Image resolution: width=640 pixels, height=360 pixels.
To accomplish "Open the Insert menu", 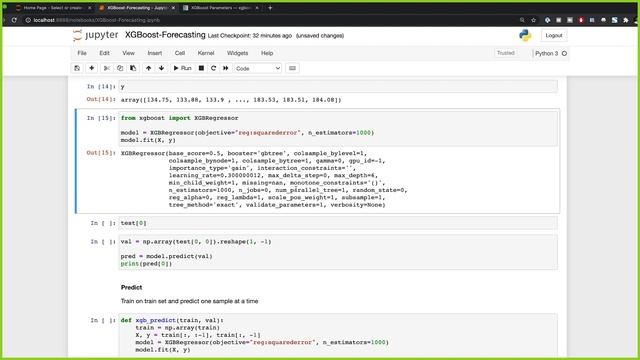I will (155, 53).
